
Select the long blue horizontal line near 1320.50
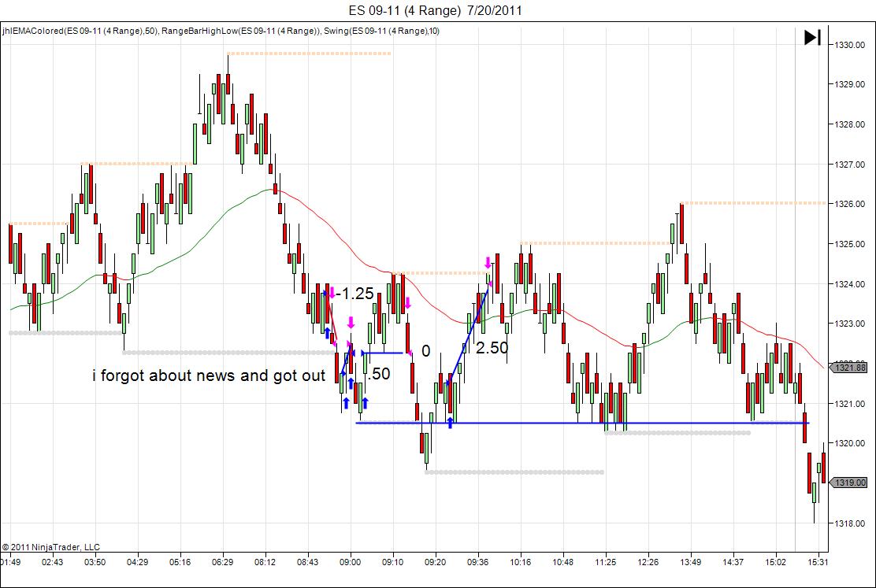582,423
